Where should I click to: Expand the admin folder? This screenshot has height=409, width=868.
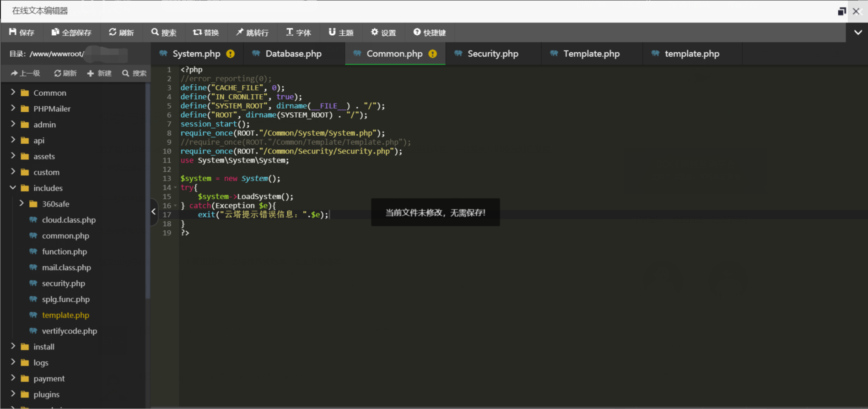click(x=13, y=124)
